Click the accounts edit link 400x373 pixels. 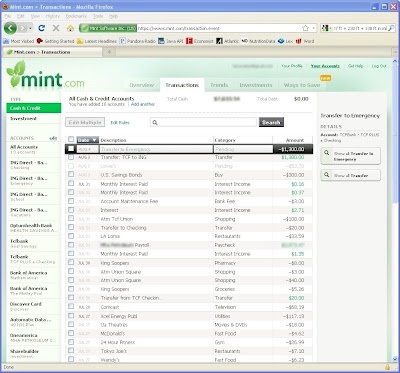point(53,138)
